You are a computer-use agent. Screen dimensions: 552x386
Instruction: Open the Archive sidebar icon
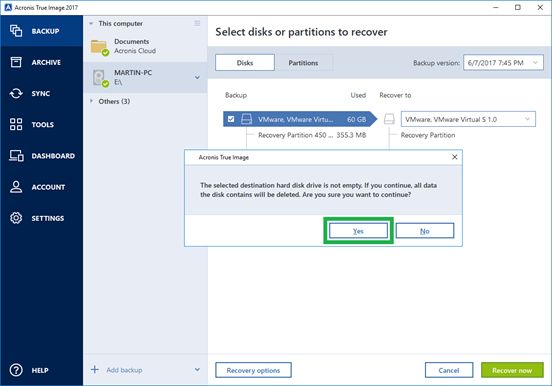tap(16, 62)
